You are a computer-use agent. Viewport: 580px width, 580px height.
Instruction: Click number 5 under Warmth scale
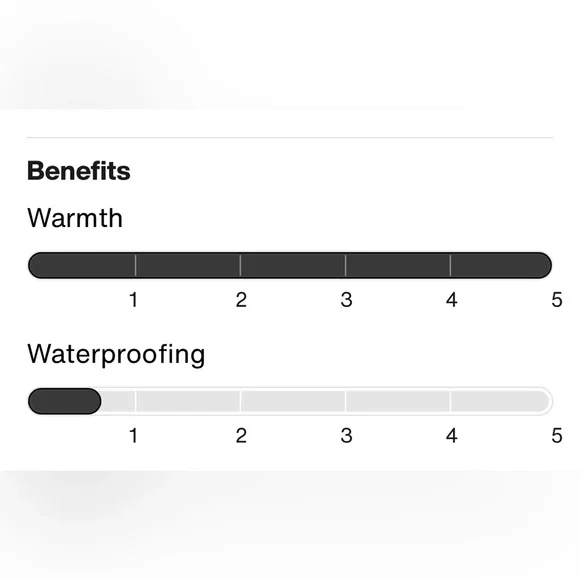click(x=557, y=300)
